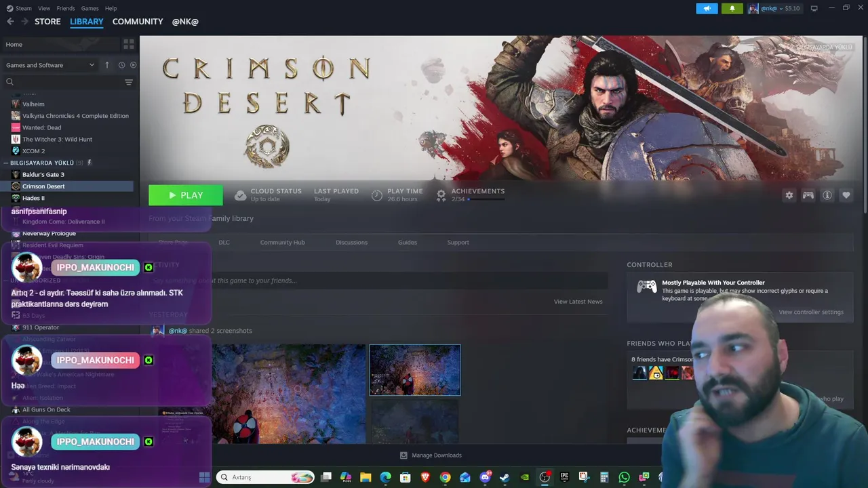Show game info icon
This screenshot has height=488, width=868.
827,195
